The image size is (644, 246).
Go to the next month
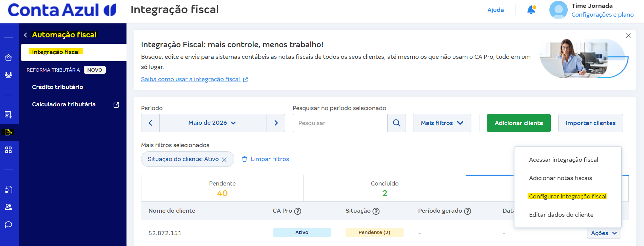click(276, 123)
